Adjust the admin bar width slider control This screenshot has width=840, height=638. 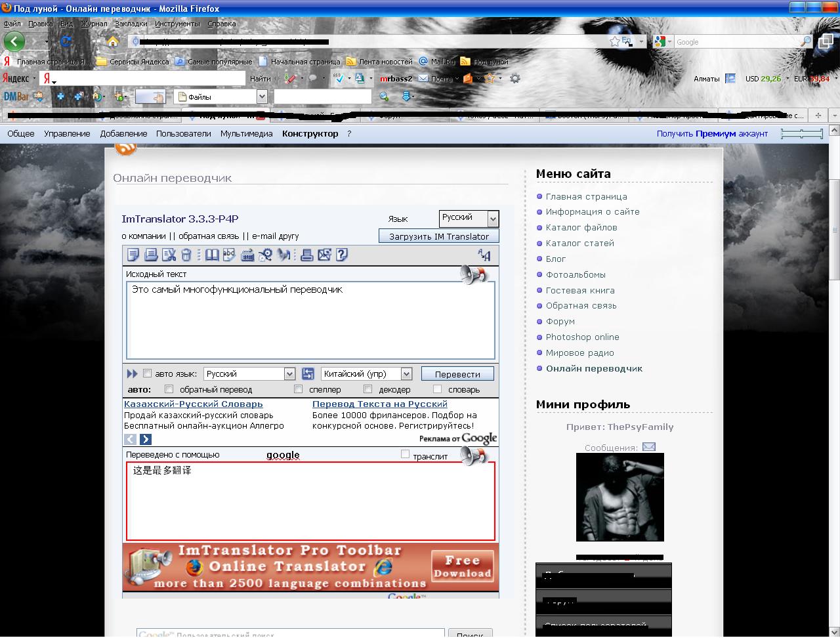tap(802, 134)
